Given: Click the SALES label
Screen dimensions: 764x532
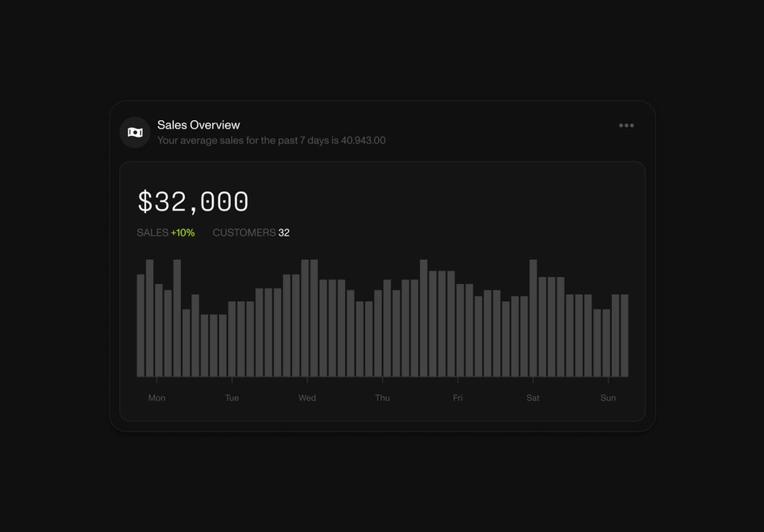Looking at the screenshot, I should [152, 233].
